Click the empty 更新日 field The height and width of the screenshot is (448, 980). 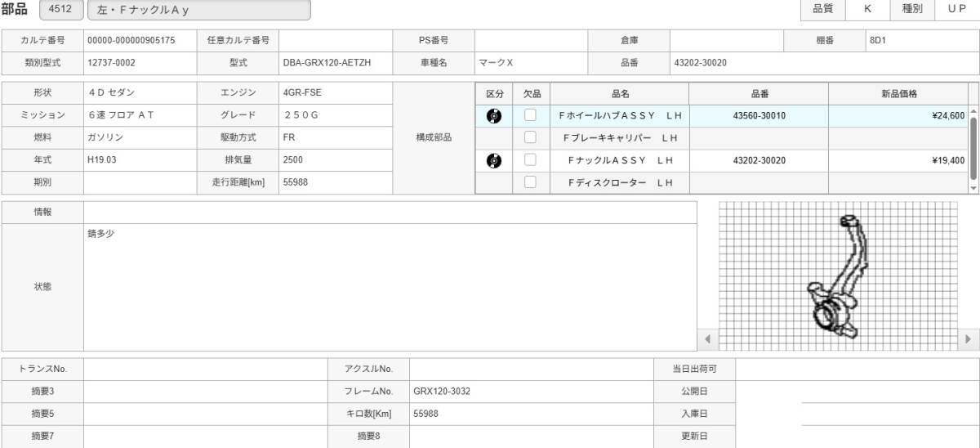click(x=857, y=436)
